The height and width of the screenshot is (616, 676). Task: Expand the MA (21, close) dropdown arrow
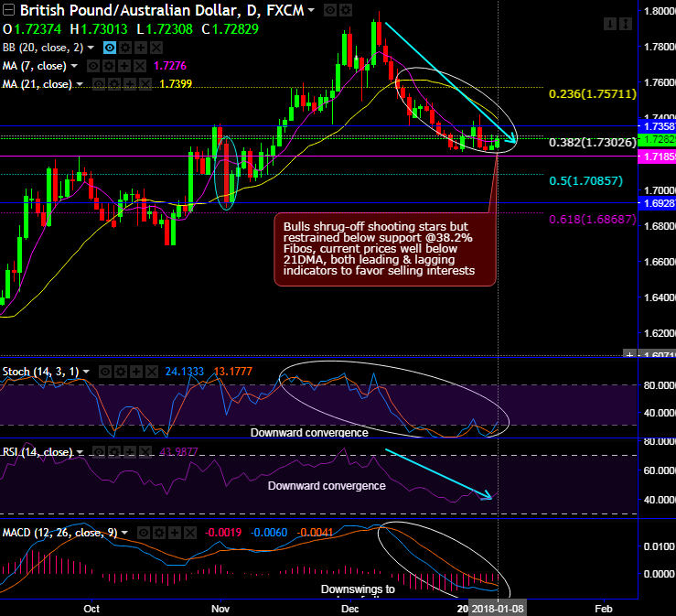(80, 84)
